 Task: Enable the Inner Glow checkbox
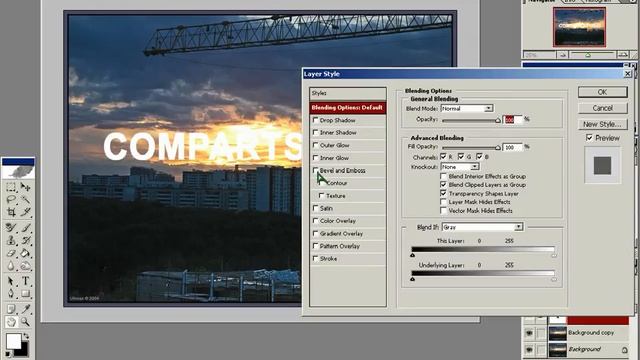[316, 158]
